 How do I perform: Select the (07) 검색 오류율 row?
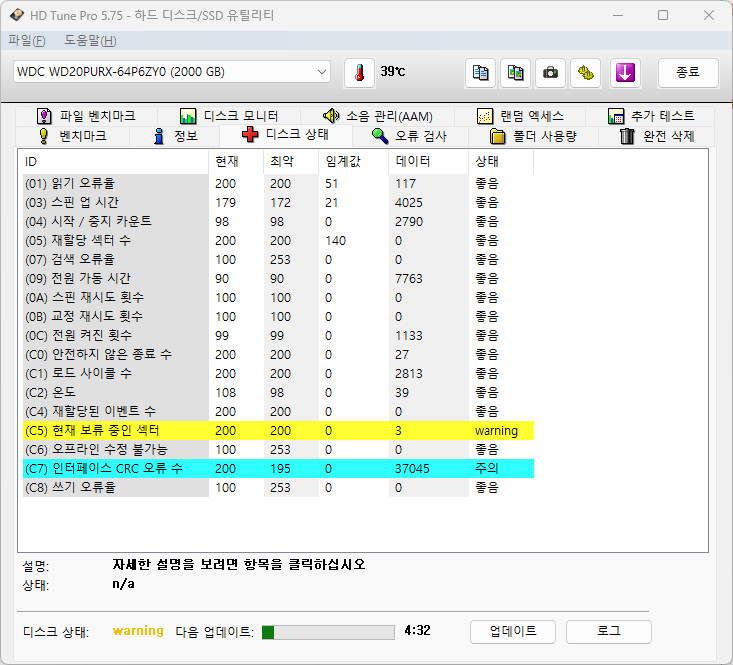[x=278, y=259]
